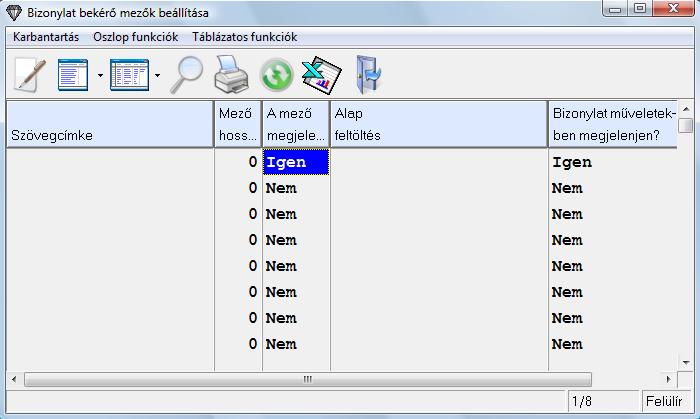This screenshot has height=419, width=700.
Task: Sort by the Szövegcímke column header
Action: (x=109, y=124)
